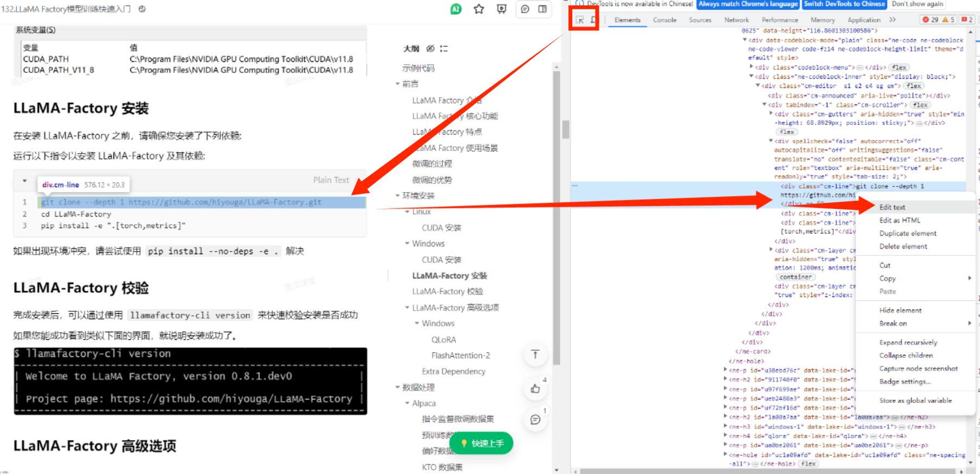Select Duplicate element from context menu
The image size is (980, 474).
(916, 233)
